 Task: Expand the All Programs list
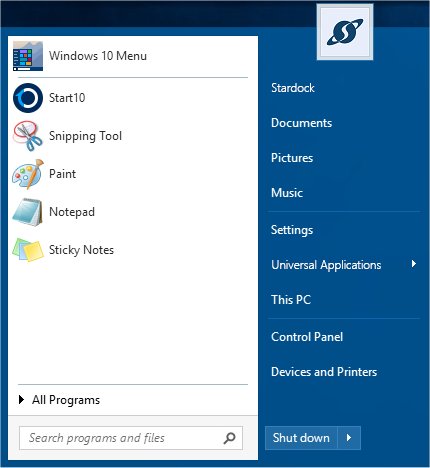pos(59,400)
